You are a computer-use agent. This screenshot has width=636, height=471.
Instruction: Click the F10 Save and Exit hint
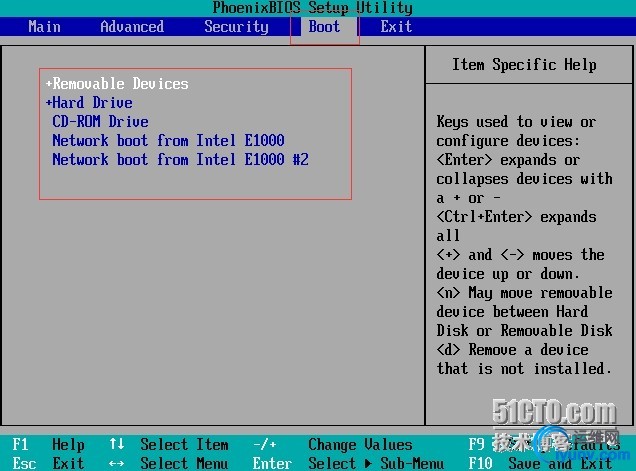pos(540,463)
